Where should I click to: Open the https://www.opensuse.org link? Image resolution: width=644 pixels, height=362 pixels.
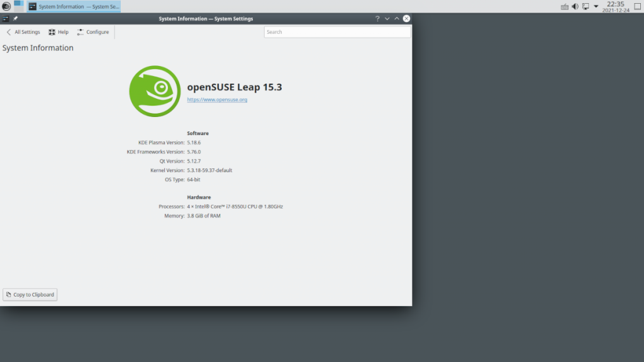(x=216, y=99)
